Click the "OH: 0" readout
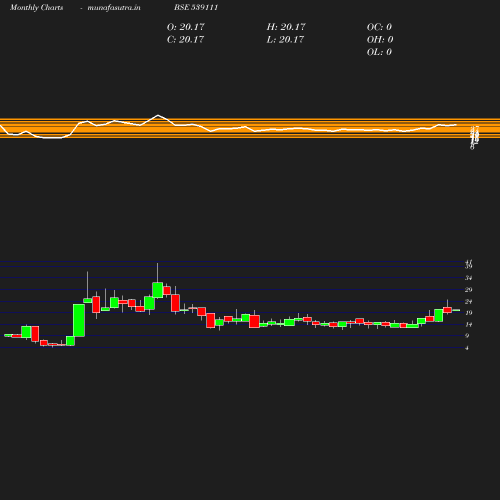Viewport: 500px width, 500px height. (x=380, y=39)
